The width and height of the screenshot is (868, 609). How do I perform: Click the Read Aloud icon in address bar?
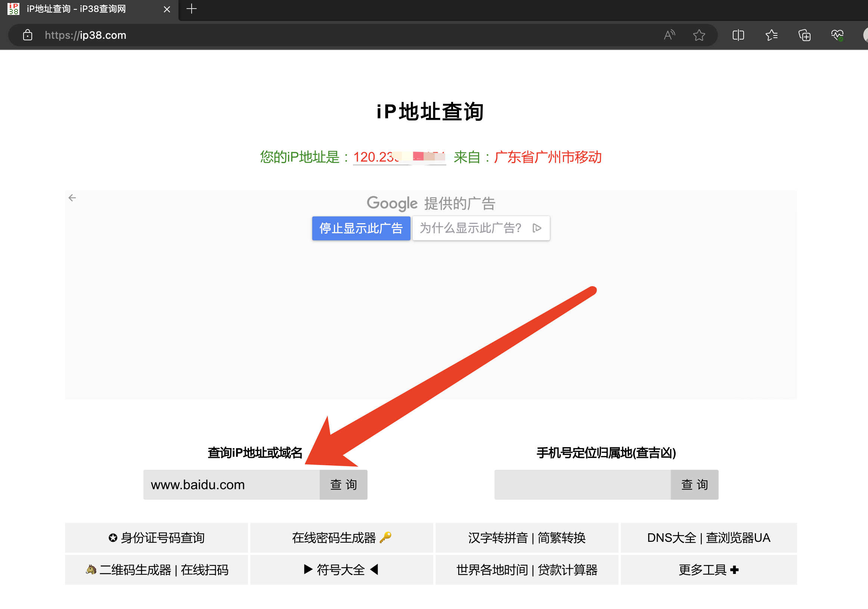pos(669,35)
